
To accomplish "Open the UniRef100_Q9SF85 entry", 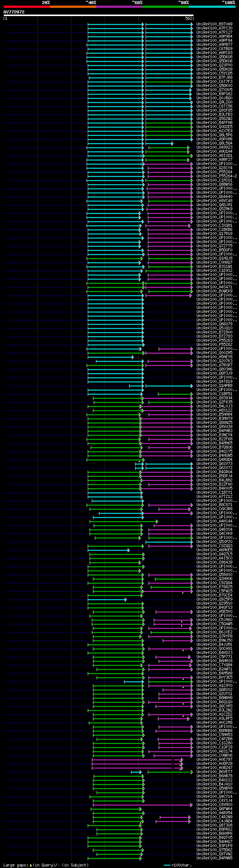I will click(214, 110).
